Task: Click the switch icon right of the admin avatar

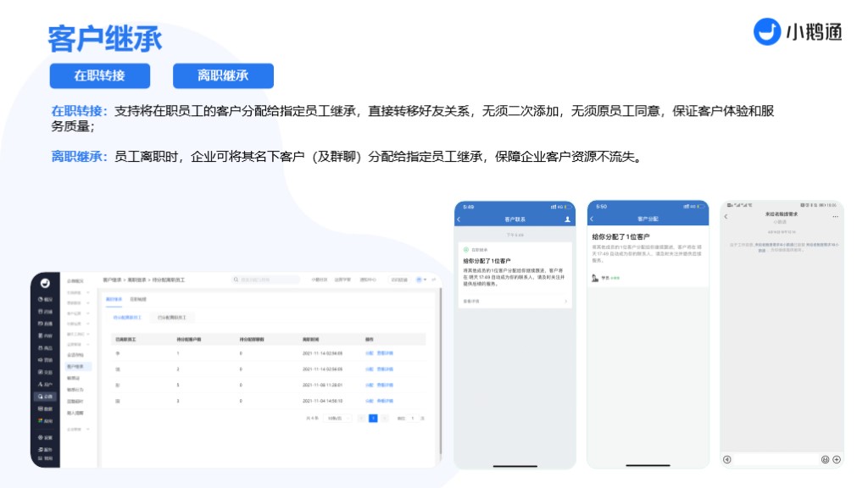Action: [434, 280]
